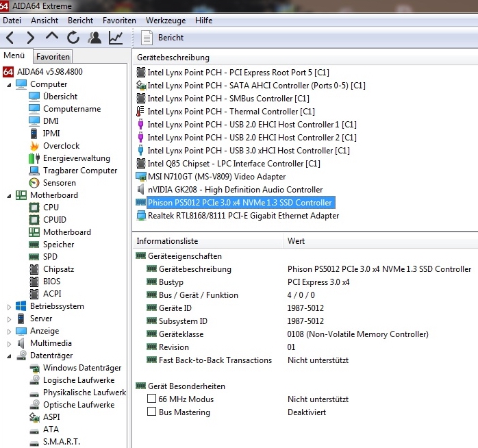Select the SATA AHCI Controller device row

pos(256,86)
